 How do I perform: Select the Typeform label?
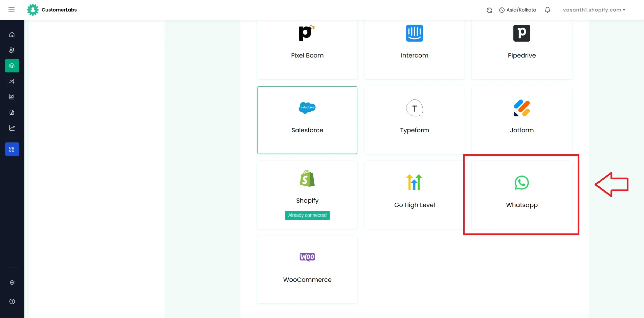(415, 130)
